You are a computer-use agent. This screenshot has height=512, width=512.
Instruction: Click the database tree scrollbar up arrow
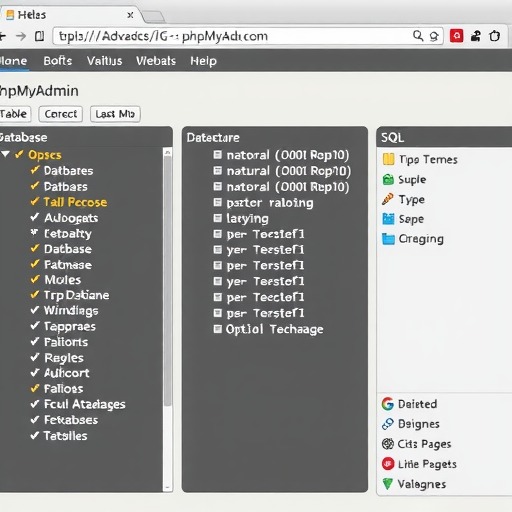coord(168,152)
